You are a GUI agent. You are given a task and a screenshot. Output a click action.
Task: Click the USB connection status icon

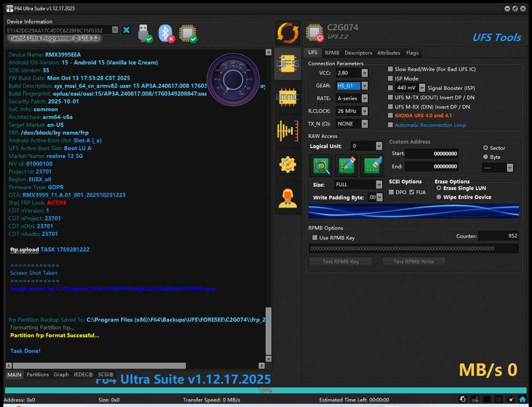tap(145, 33)
